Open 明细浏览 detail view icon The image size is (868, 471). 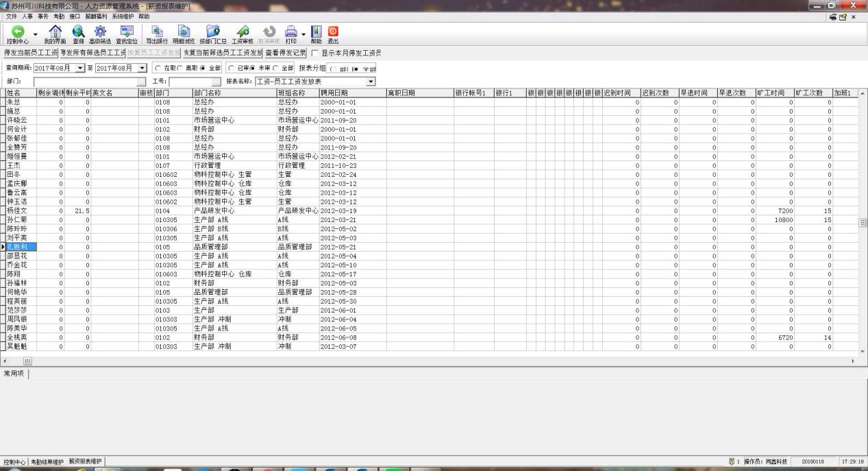(184, 32)
